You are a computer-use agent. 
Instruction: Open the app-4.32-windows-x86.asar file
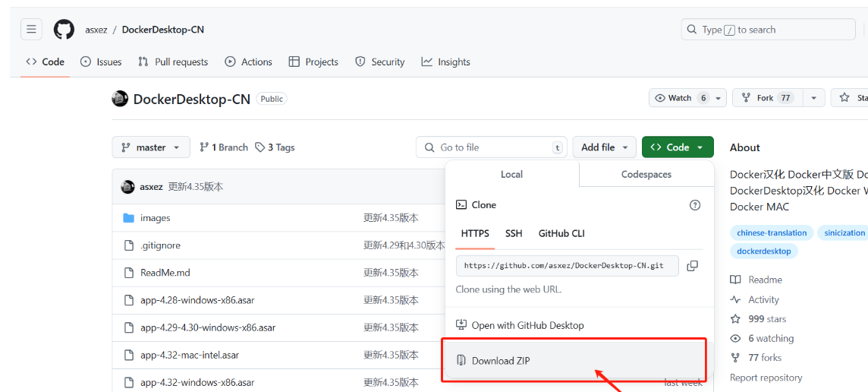197,383
